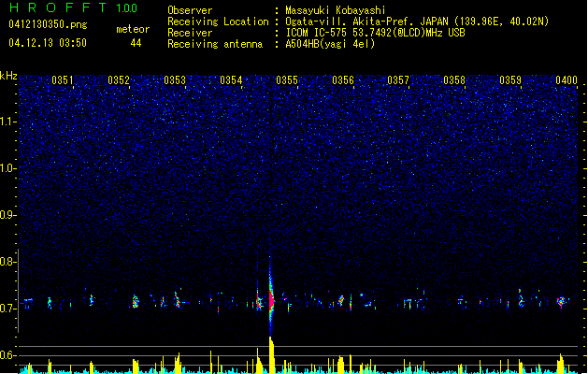Select the file name 0412130350.png

point(48,24)
